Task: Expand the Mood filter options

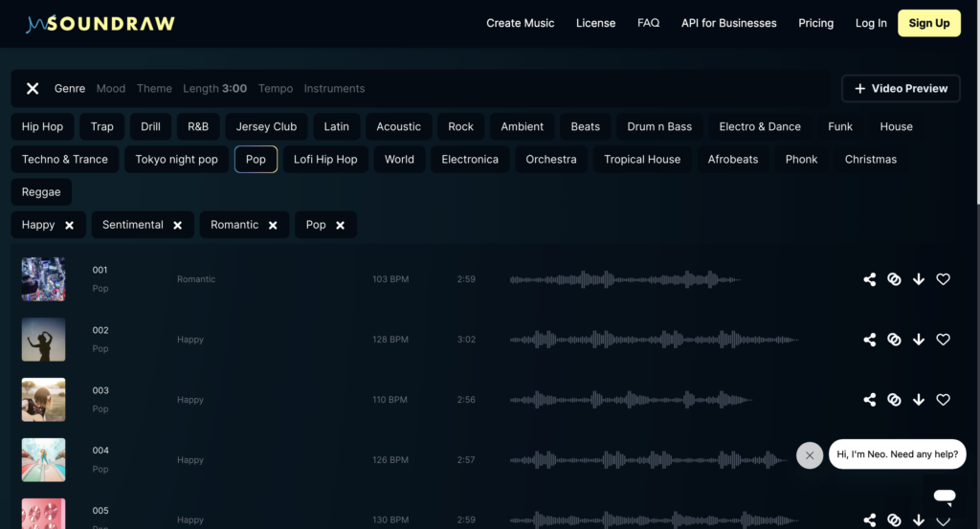Action: 111,88
